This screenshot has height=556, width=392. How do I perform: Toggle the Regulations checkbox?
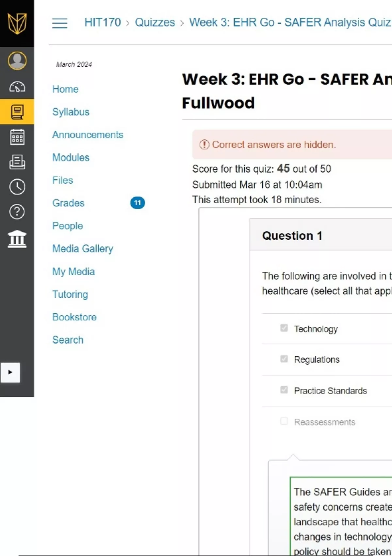[284, 359]
